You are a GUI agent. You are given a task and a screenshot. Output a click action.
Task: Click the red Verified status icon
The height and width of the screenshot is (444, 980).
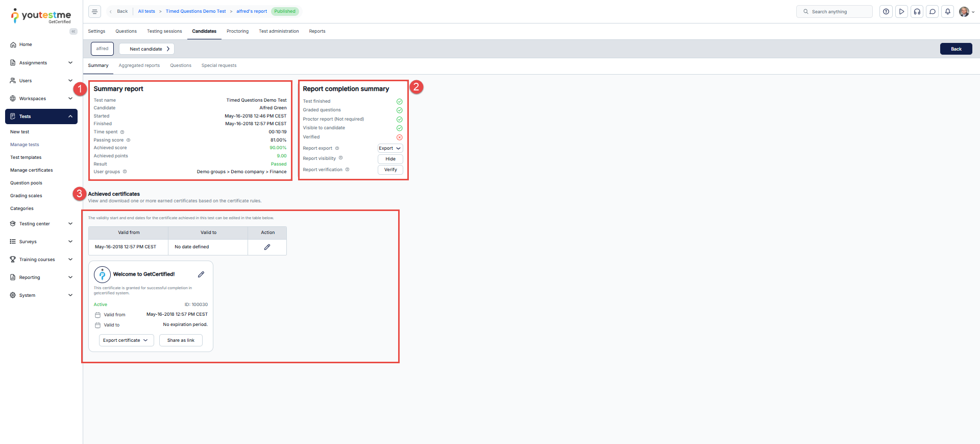coord(399,137)
